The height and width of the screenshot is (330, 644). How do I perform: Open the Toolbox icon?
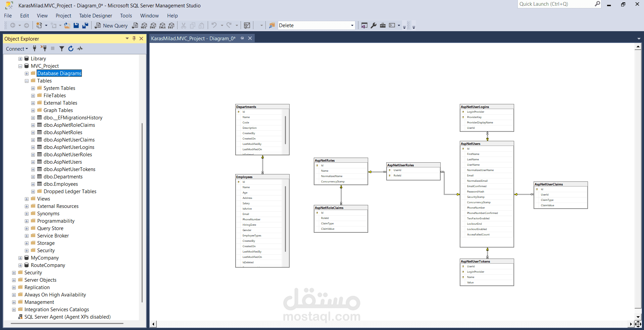point(383,25)
